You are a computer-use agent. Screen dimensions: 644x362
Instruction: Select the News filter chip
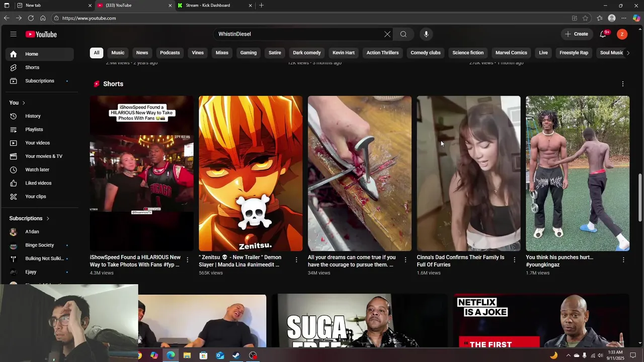pos(142,53)
